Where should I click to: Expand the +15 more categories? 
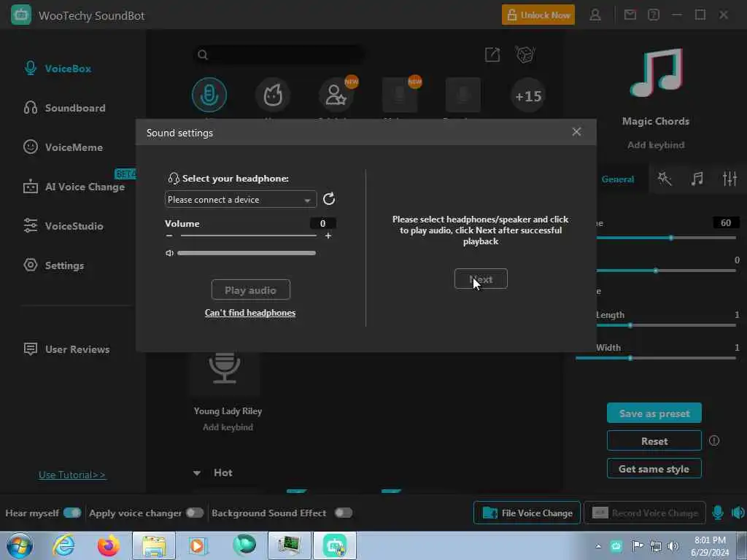tap(528, 96)
